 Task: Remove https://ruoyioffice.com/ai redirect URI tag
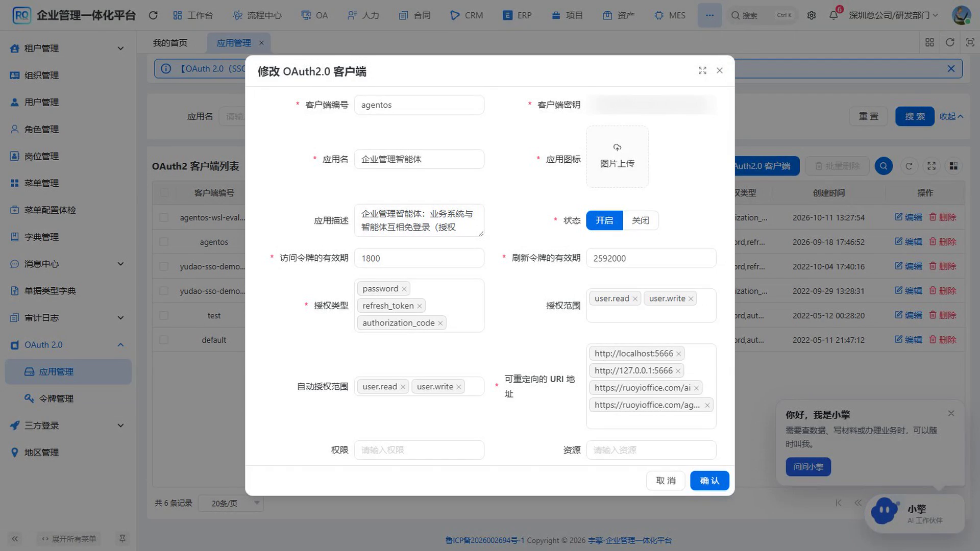tap(696, 388)
